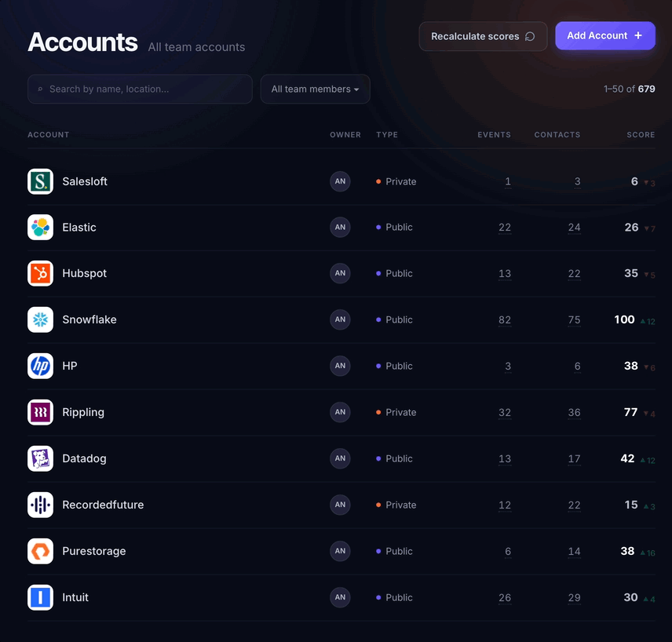Click Snowflake's score of 100
The height and width of the screenshot is (642, 672).
(x=624, y=319)
